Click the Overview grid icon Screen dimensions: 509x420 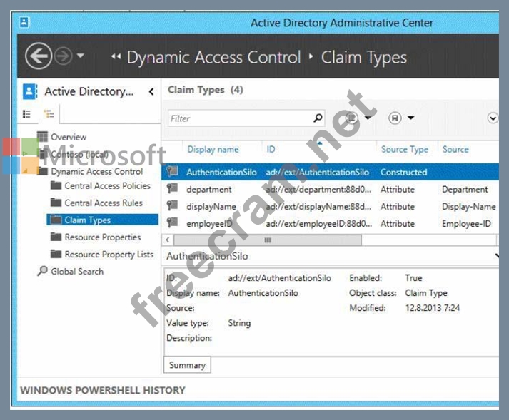(x=42, y=136)
